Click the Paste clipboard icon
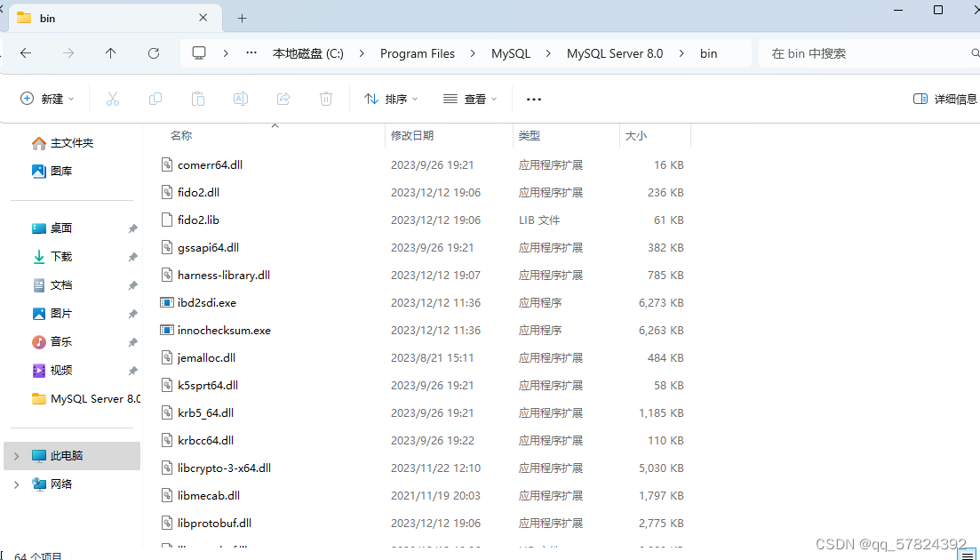 pyautogui.click(x=198, y=99)
